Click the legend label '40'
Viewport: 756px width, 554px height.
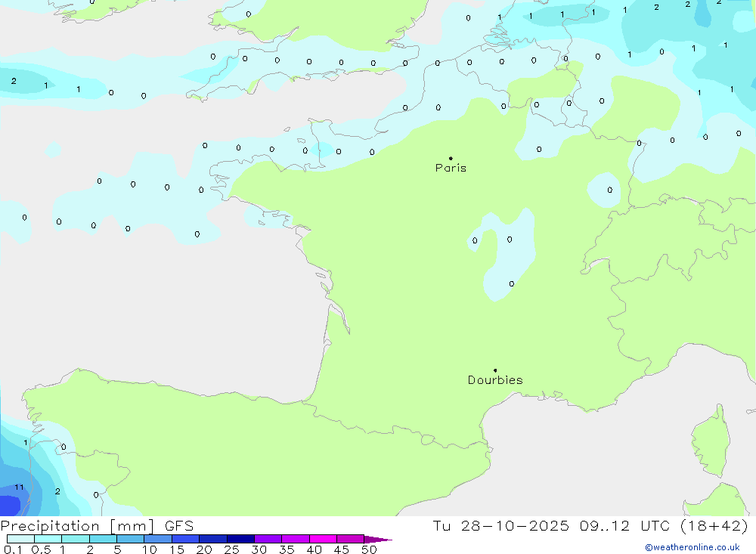pyautogui.click(x=314, y=549)
